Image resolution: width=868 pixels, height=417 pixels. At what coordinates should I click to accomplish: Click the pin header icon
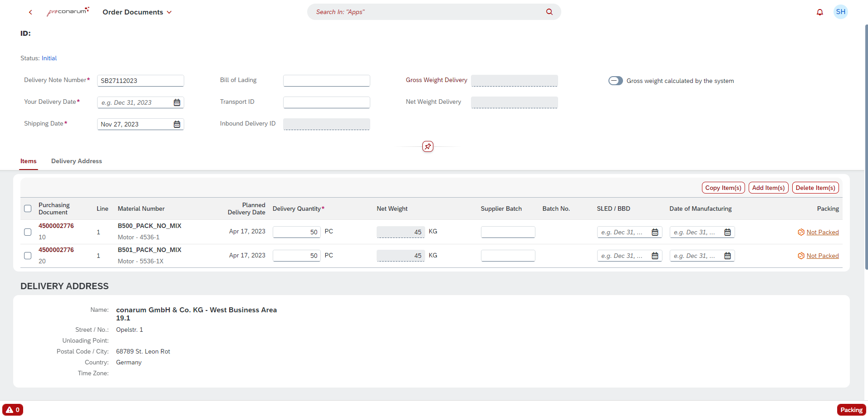point(427,146)
